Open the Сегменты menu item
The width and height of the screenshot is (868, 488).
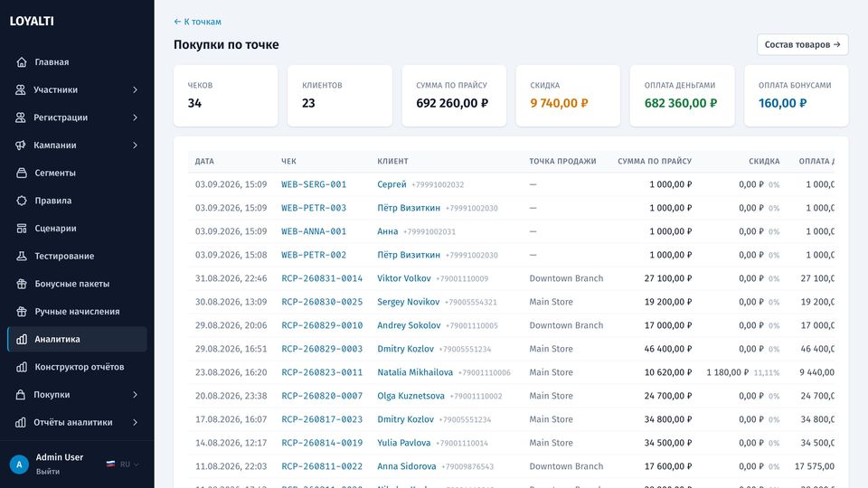tap(77, 173)
